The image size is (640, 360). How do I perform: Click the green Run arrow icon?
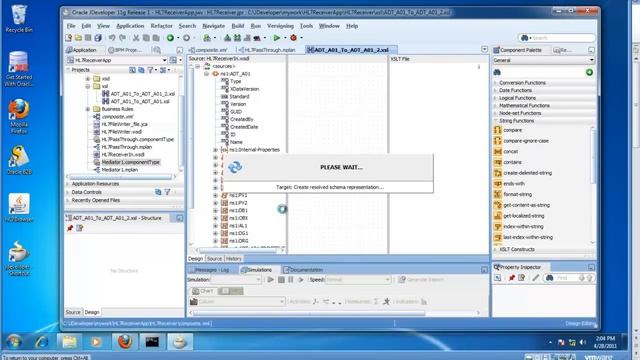(277, 38)
